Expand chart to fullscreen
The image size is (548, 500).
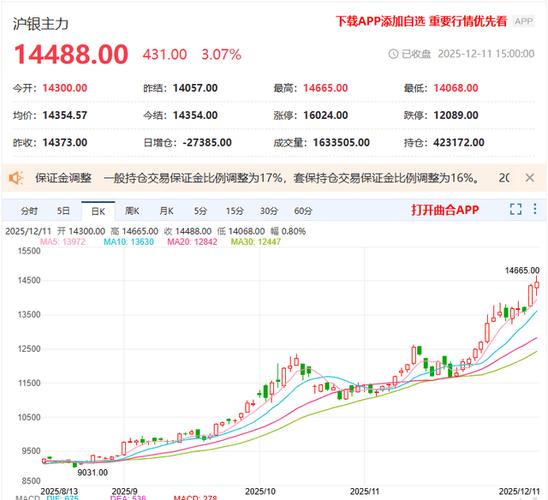(516, 209)
